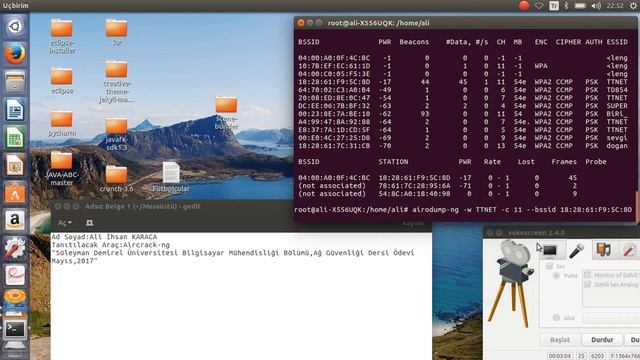This screenshot has height=360, width=640.
Task: Open the Alsa device combo box
Action: pyautogui.click(x=611, y=318)
